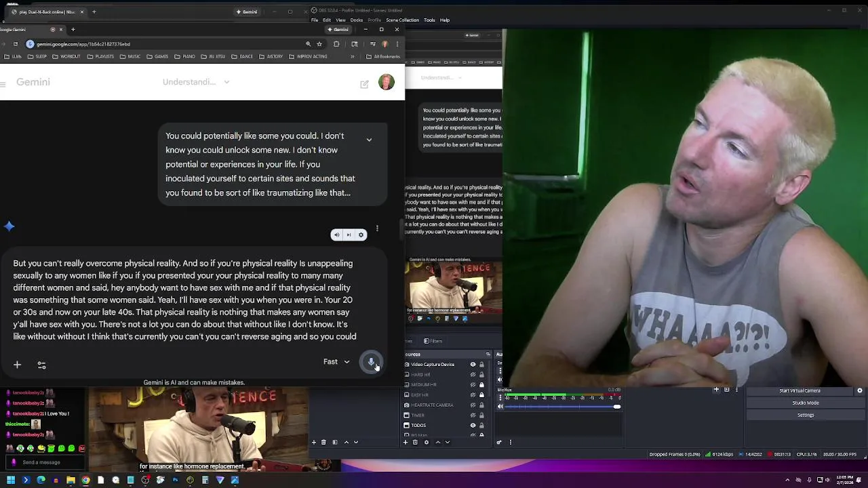Expand the collapsed user prompt chevron
868x488 pixels.
pos(369,140)
